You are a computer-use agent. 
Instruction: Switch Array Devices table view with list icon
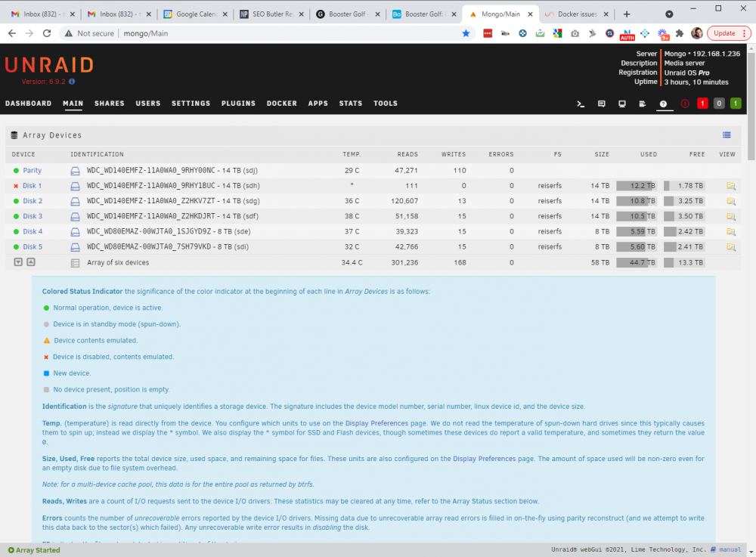(x=727, y=135)
